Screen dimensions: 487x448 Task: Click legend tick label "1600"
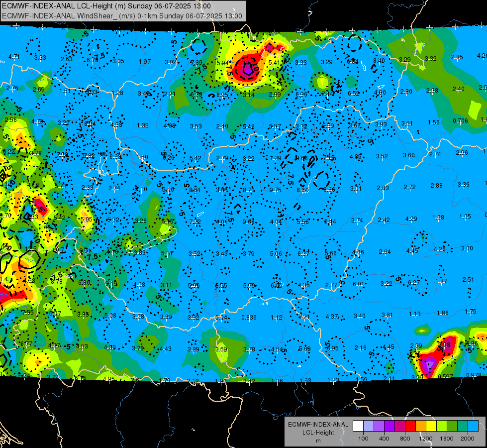[446, 439]
